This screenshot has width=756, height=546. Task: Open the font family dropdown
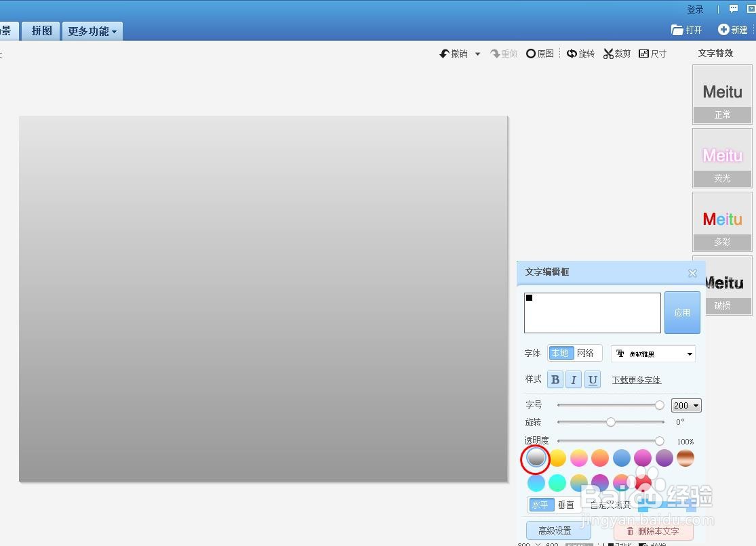point(653,354)
